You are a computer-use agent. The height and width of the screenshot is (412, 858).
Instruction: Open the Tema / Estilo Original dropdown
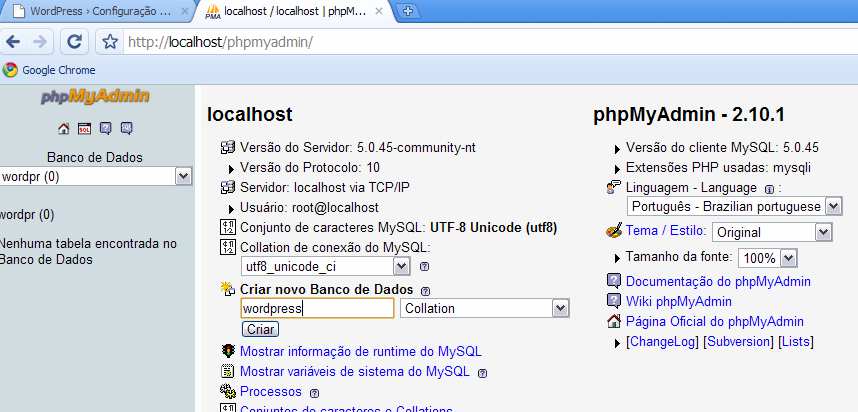click(772, 232)
